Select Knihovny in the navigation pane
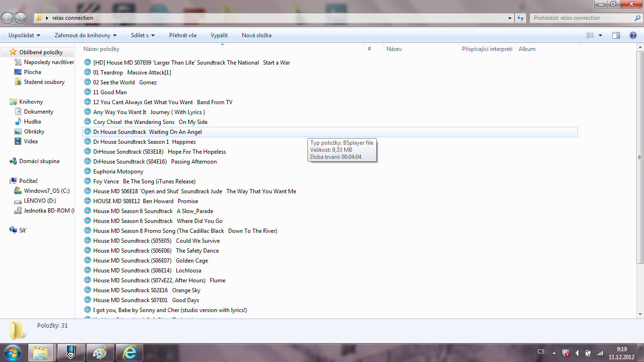644x362 pixels. [x=26, y=102]
